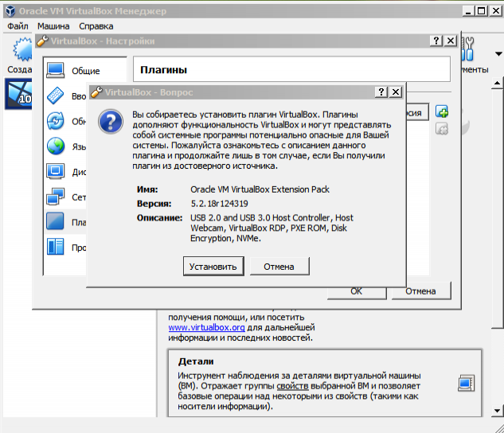Click help button in Настройки title bar
Screen dimensions: 504x433
[436, 41]
